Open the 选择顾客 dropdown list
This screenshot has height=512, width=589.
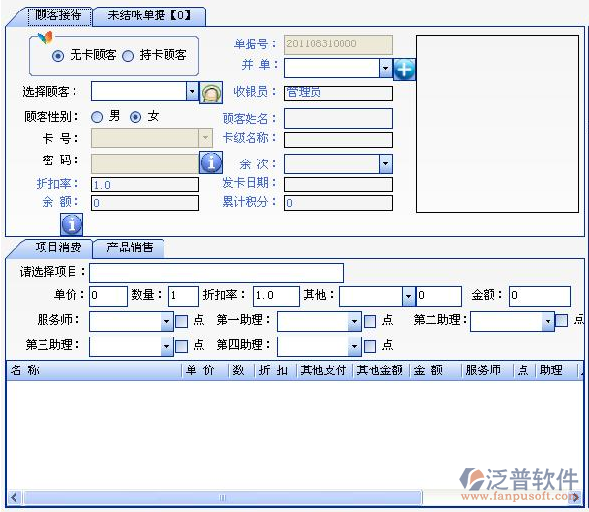tap(192, 91)
